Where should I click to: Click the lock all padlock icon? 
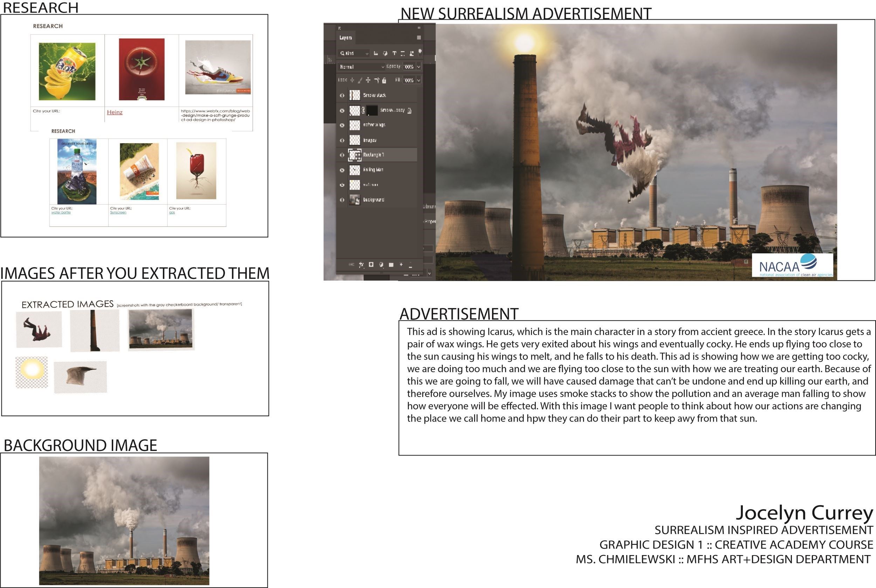[x=384, y=80]
